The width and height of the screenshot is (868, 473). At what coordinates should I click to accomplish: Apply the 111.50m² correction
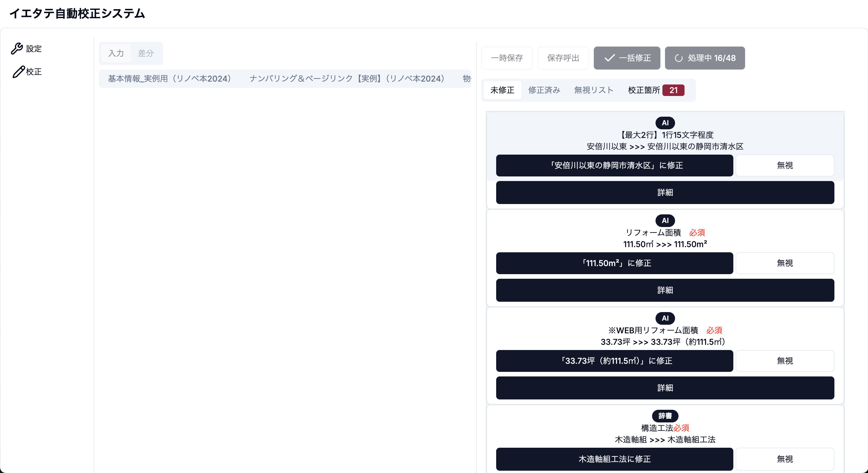[614, 263]
